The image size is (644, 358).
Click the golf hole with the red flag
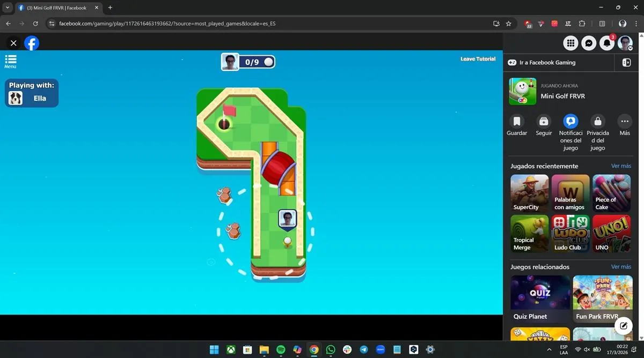pos(224,124)
